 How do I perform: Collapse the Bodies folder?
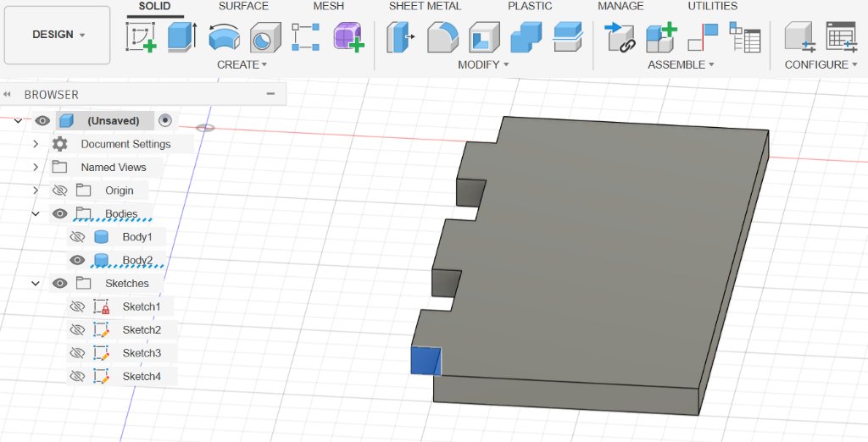point(36,213)
